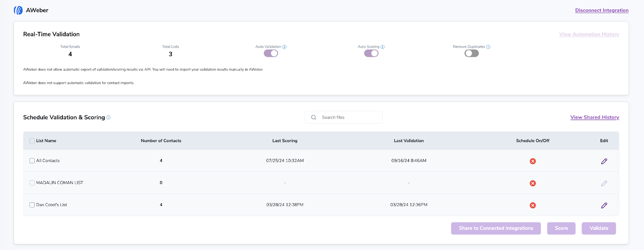The image size is (644, 250).
Task: Click last validation date 03/28/24 12:36PM
Action: pos(409,205)
